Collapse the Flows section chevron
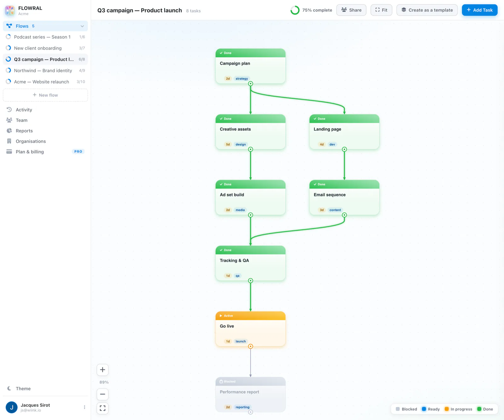Image resolution: width=504 pixels, height=420 pixels. [82, 26]
